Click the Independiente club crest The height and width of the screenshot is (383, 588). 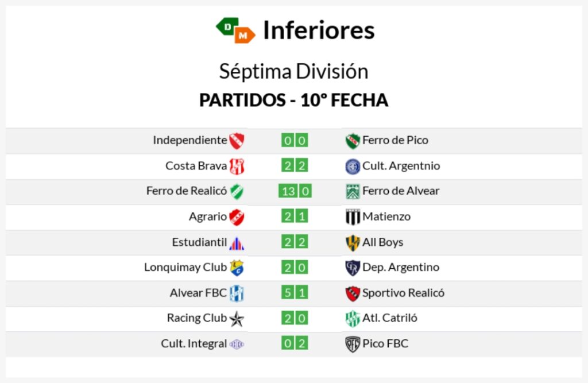pyautogui.click(x=237, y=141)
